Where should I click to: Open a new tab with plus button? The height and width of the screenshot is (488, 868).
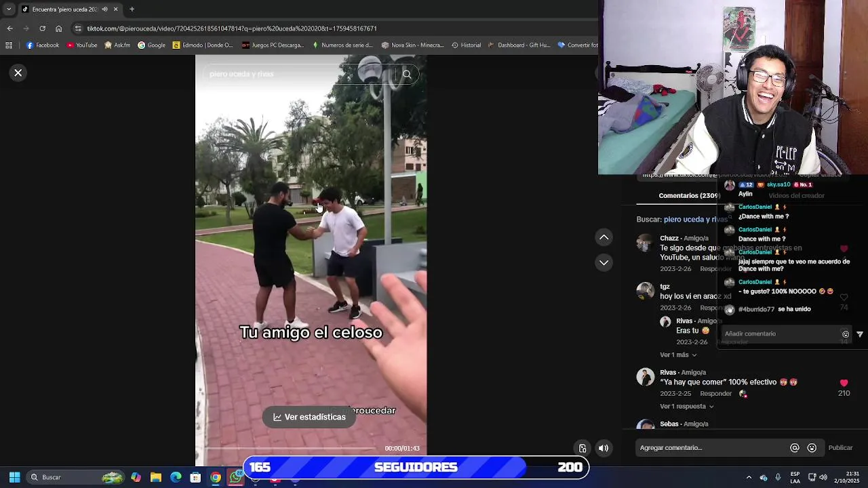[132, 9]
